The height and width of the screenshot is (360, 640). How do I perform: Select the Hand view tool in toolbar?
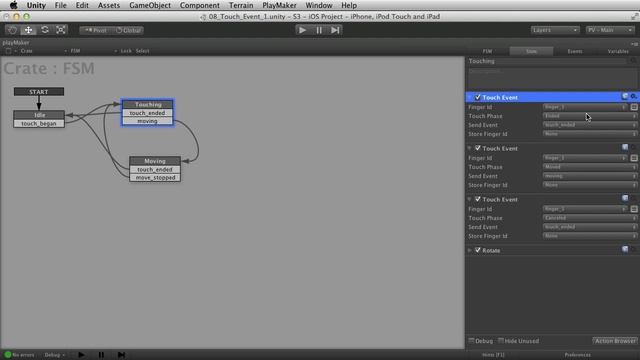point(12,30)
